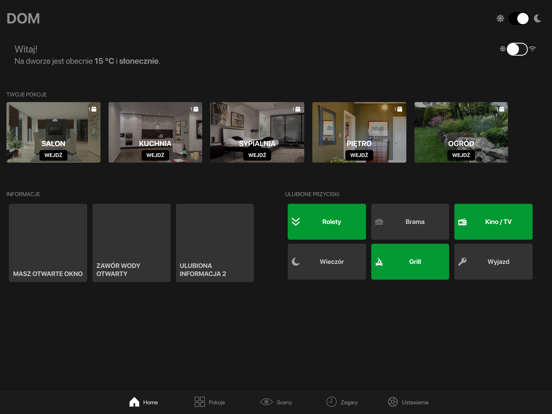Image resolution: width=552 pixels, height=414 pixels.
Task: Click the key icon on Wyjazd
Action: click(462, 262)
